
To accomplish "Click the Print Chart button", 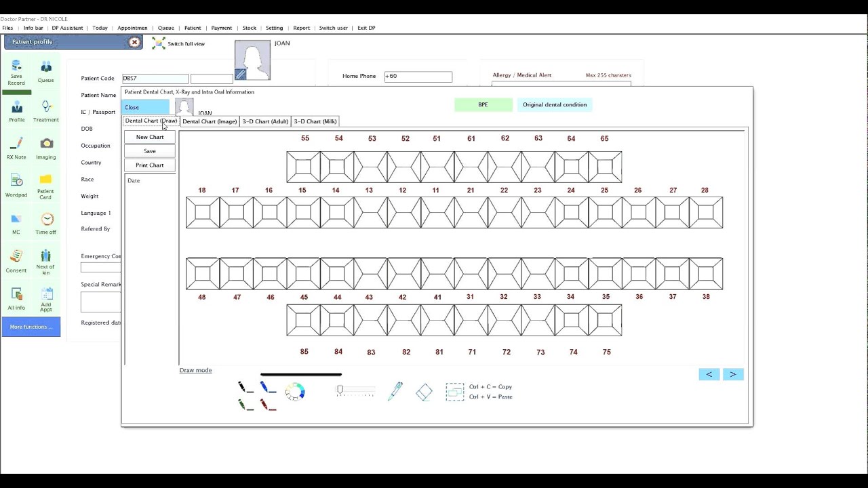I will (x=150, y=165).
